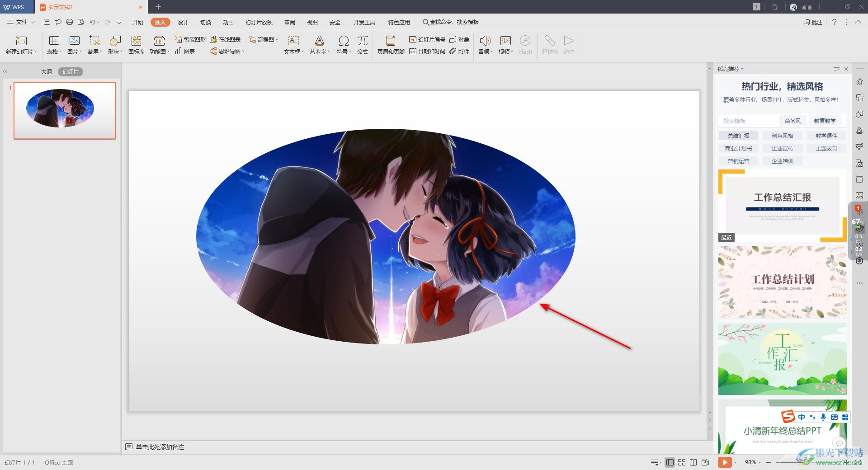Image resolution: width=868 pixels, height=470 pixels.
Task: Click the zoom slider handle
Action: click(x=806, y=462)
